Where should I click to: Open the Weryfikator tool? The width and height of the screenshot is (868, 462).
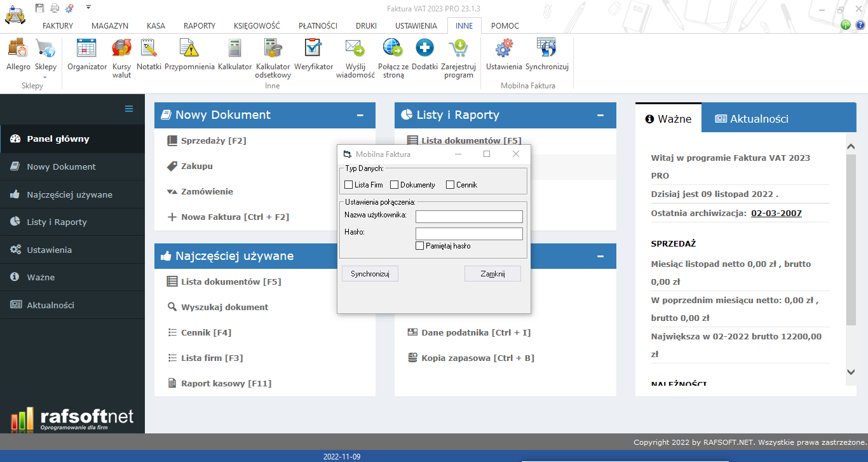313,49
